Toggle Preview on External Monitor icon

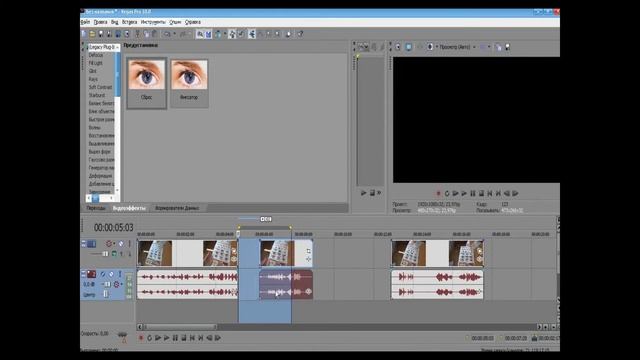coord(409,47)
